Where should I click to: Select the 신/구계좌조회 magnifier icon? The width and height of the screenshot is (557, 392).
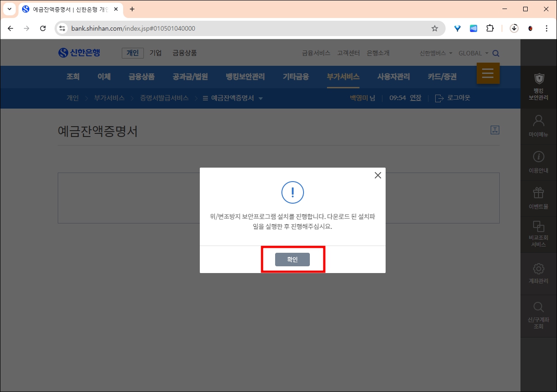point(539,306)
